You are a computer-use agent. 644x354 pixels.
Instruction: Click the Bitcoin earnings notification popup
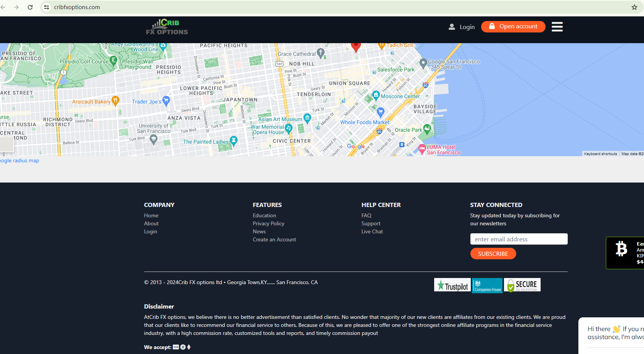tap(625, 253)
